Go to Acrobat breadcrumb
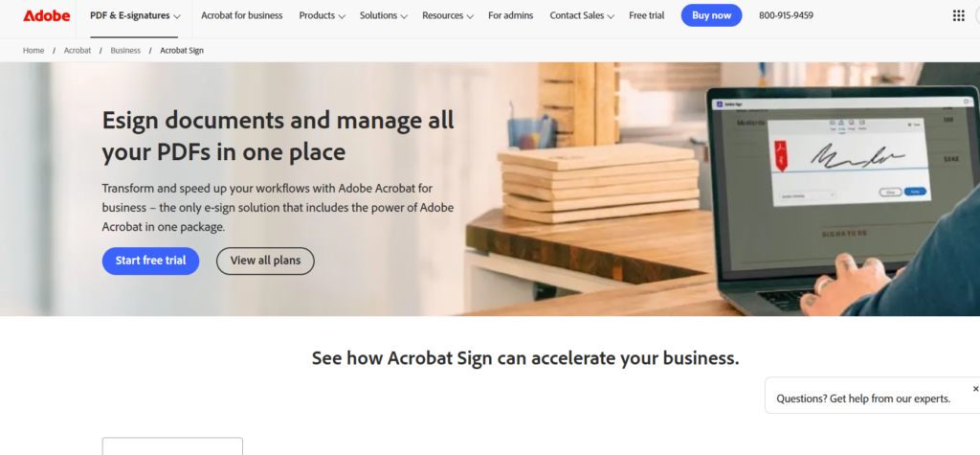Image resolution: width=980 pixels, height=455 pixels. pos(78,51)
